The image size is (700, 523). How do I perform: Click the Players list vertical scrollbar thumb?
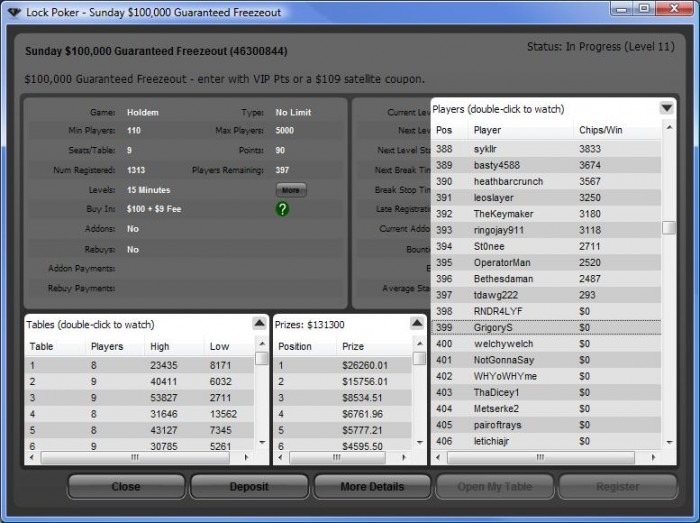pyautogui.click(x=669, y=228)
